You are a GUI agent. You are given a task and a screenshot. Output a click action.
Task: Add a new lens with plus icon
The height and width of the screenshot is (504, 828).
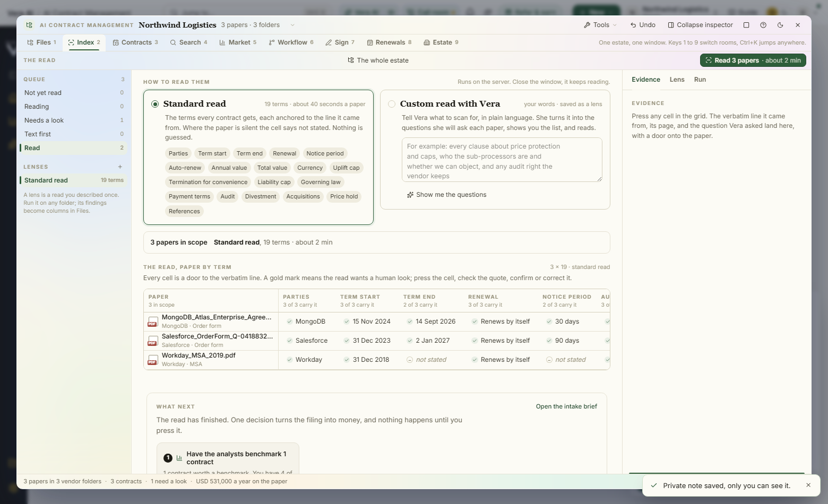pyautogui.click(x=120, y=167)
